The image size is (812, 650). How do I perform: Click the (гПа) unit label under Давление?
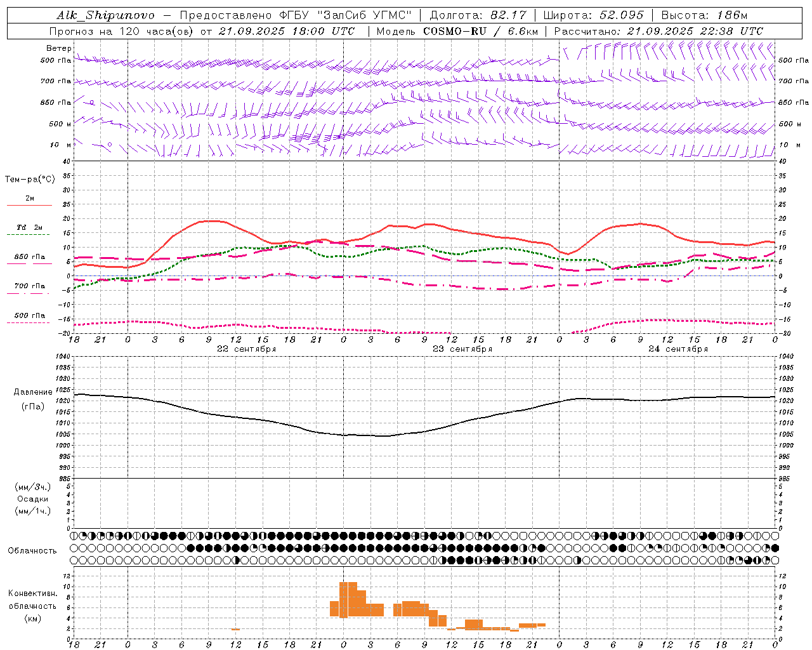coord(33,406)
